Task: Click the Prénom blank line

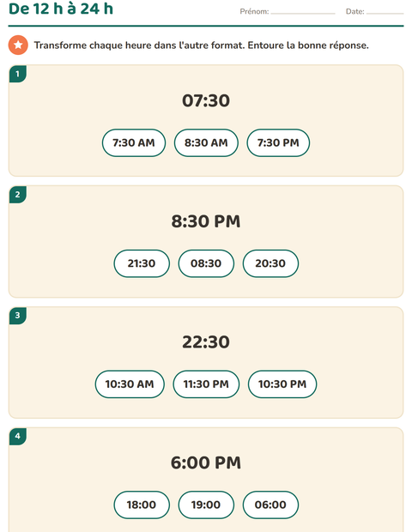Action: pos(303,13)
